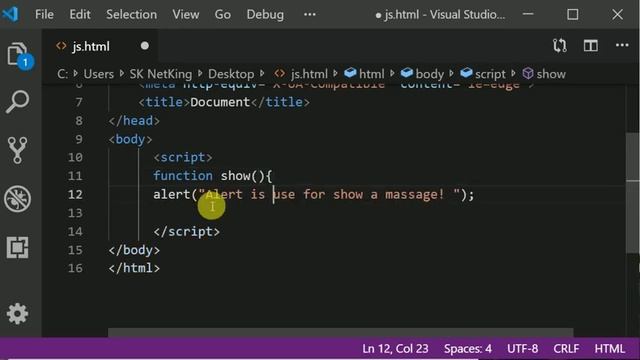
Task: Click the SK NetKing breadcrumb segment
Action: point(160,74)
